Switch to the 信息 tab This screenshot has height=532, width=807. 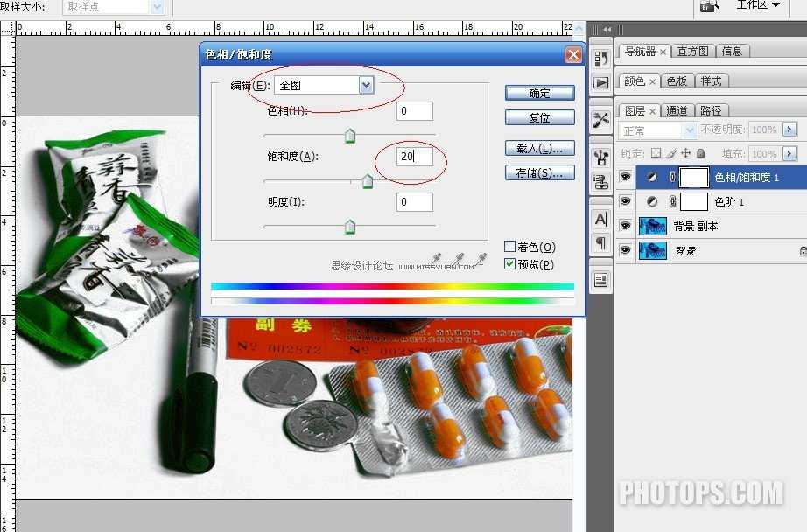[732, 51]
